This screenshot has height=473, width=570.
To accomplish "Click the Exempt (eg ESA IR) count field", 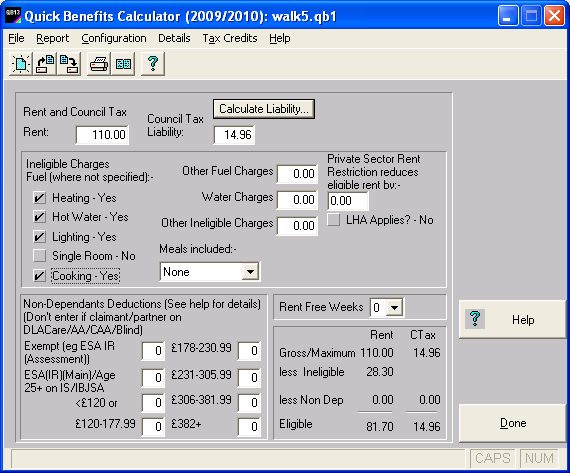I will click(153, 350).
